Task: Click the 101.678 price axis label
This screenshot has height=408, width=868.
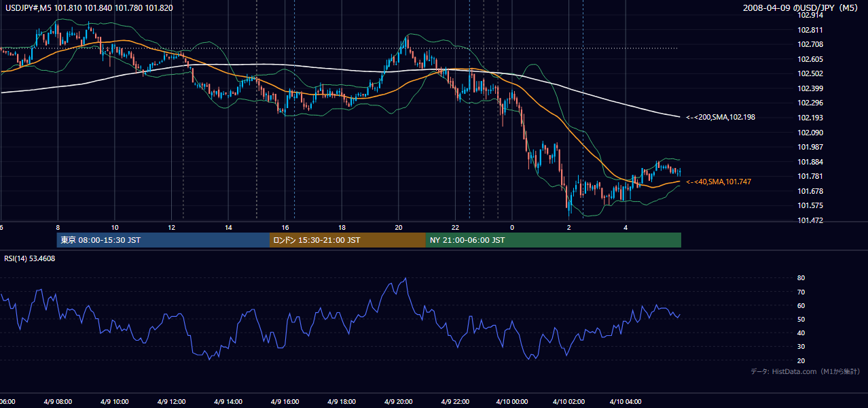Action: click(x=810, y=191)
